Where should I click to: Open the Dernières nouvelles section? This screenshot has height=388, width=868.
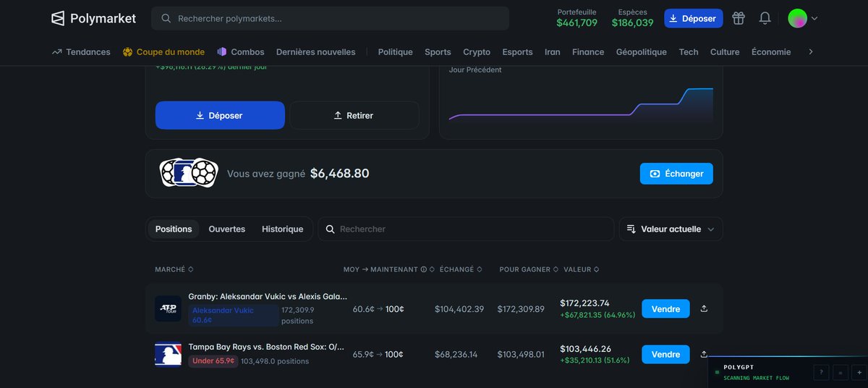[x=316, y=52]
